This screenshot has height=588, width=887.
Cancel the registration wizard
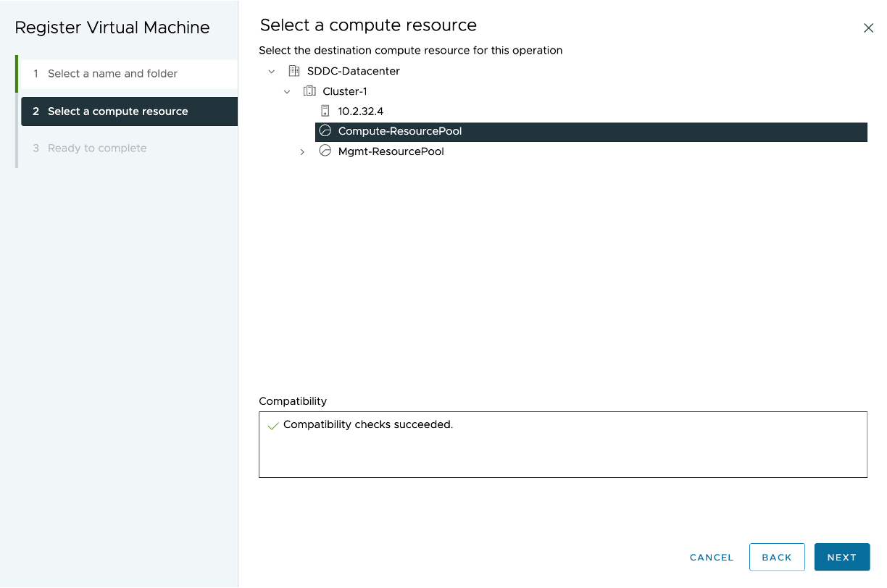click(x=712, y=557)
